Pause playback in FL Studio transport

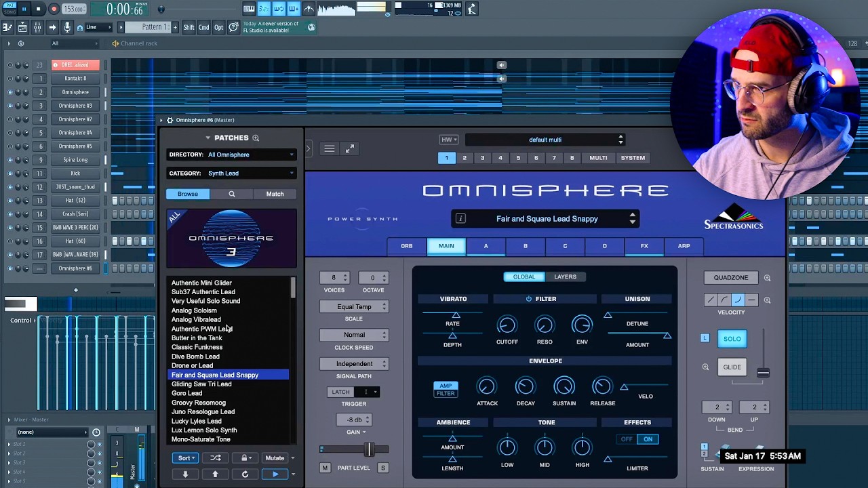pyautogui.click(x=24, y=9)
